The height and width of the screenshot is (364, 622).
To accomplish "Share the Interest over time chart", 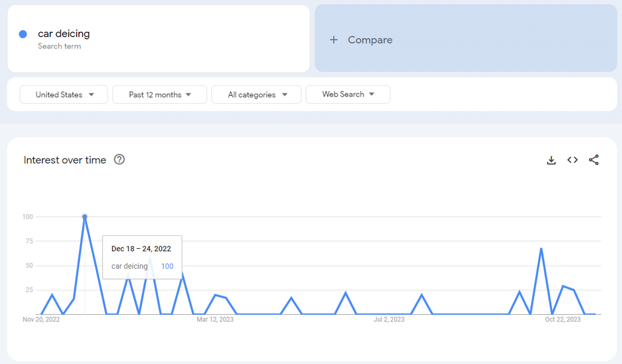I will pos(594,160).
